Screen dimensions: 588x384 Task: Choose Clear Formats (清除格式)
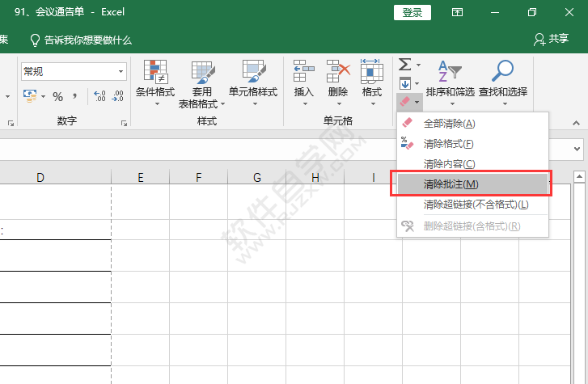pyautogui.click(x=473, y=144)
